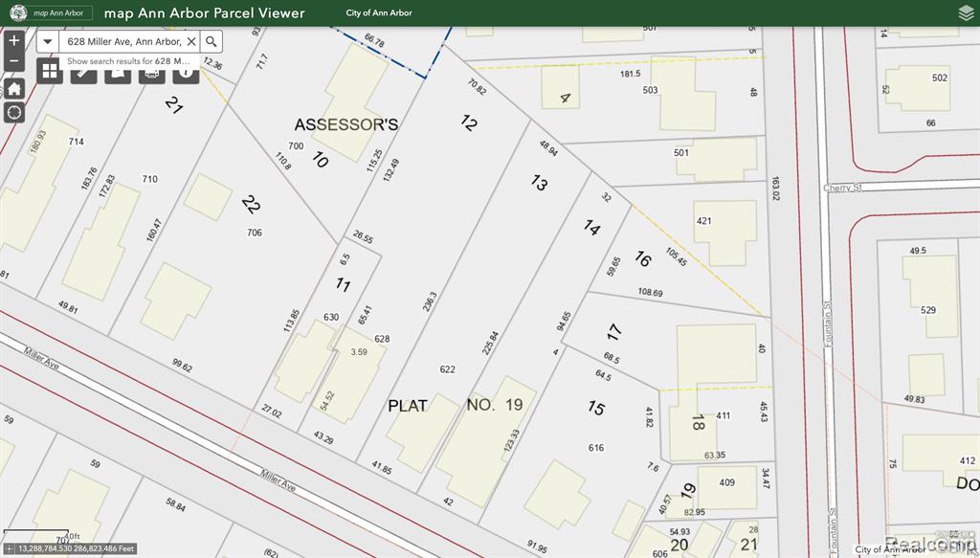The height and width of the screenshot is (558, 980).
Task: Click parcel address label 616
Action: coord(595,447)
